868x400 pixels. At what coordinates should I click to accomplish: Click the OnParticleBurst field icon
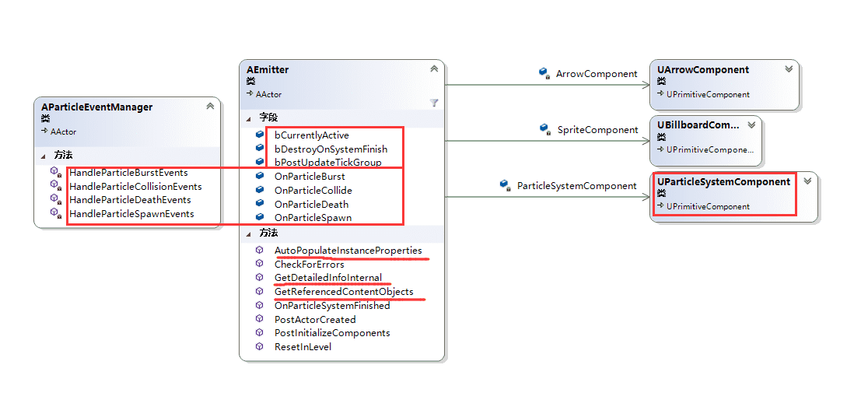pos(260,177)
